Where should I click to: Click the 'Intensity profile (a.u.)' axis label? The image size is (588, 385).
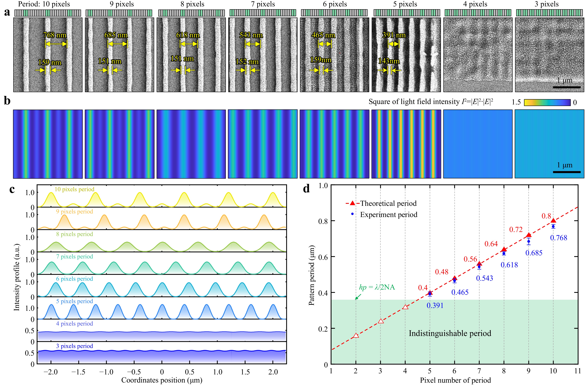click(16, 277)
